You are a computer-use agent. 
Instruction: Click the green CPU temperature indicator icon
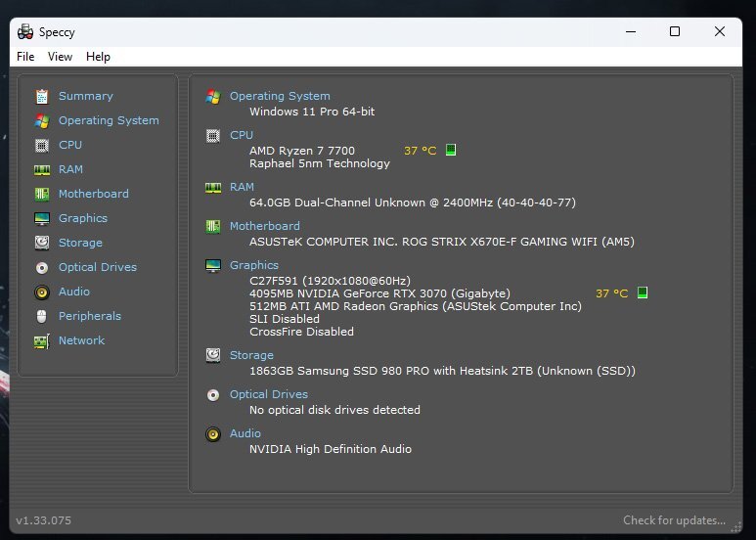coord(451,150)
